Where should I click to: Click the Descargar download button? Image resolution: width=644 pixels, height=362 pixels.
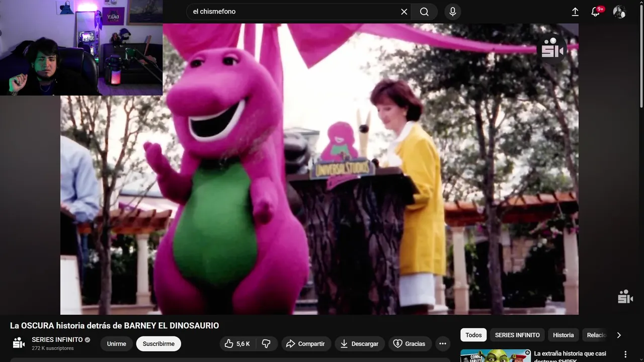(360, 344)
